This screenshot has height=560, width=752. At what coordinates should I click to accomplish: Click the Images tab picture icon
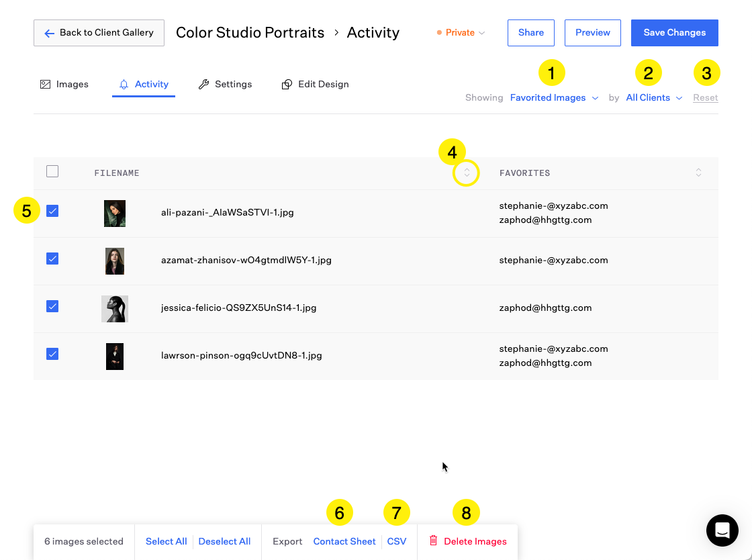pos(46,85)
